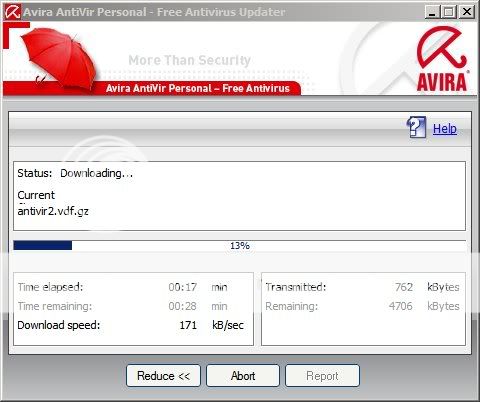Screen dimensions: 480x402
Task: Open the Help link
Action: tap(445, 129)
